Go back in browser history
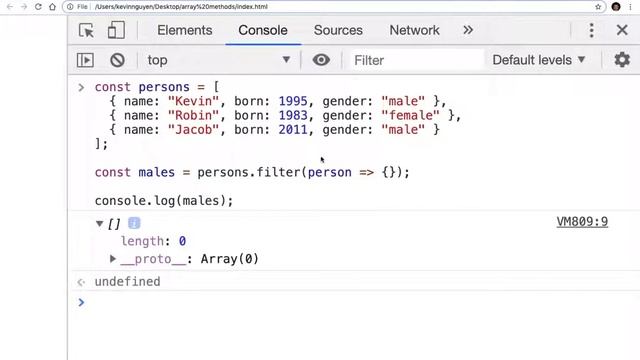Image resolution: width=640 pixels, height=360 pixels. coord(10,7)
